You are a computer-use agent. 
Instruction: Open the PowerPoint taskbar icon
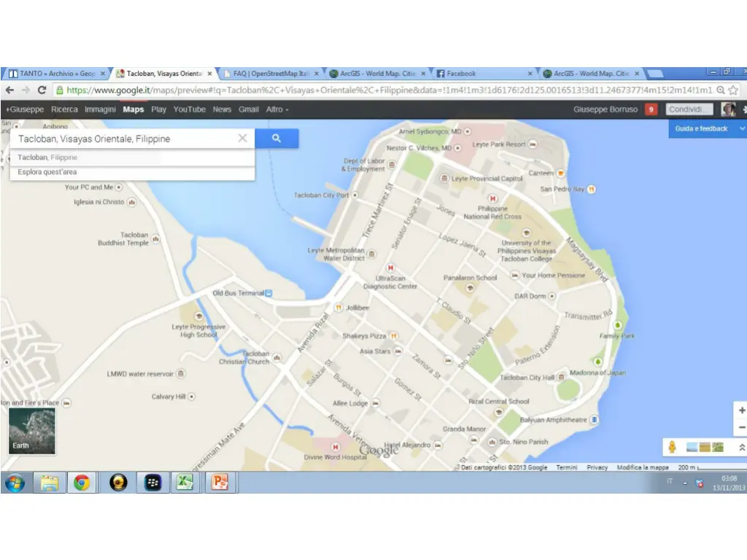[220, 483]
